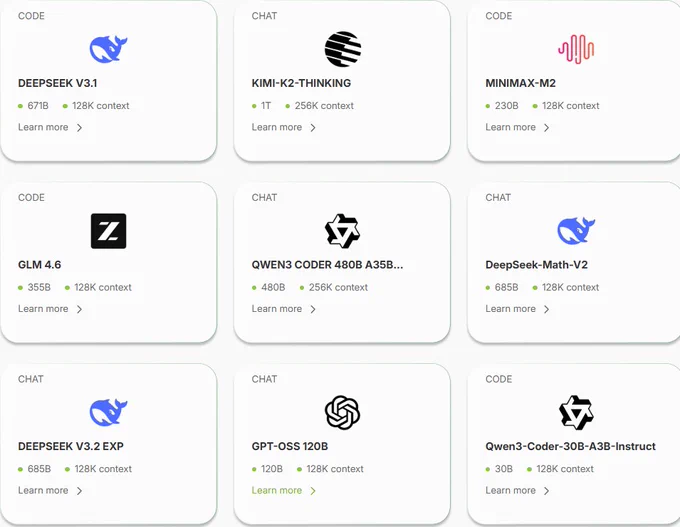Click the CODE tag on the GLM 4.6 card
Screen dimensions: 680x527
tap(31, 197)
